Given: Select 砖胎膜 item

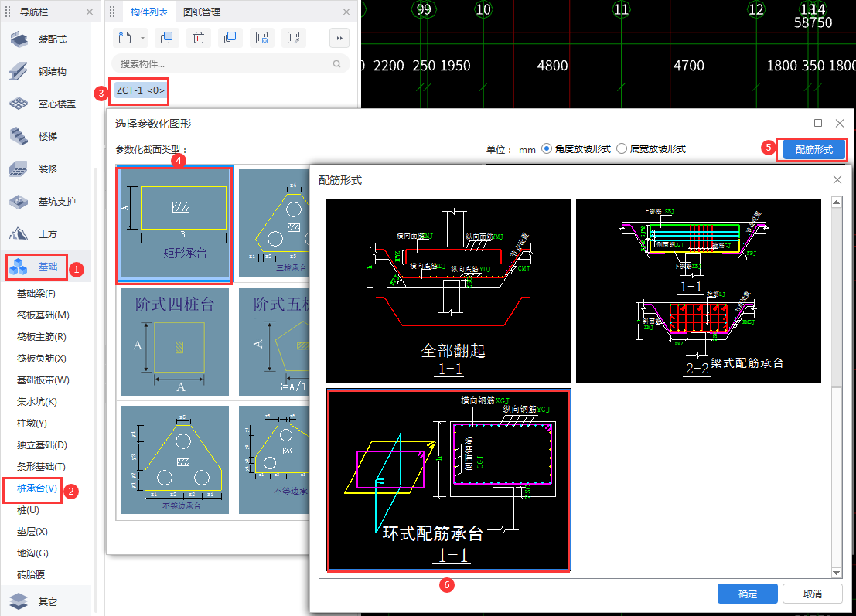Looking at the screenshot, I should coord(31,574).
